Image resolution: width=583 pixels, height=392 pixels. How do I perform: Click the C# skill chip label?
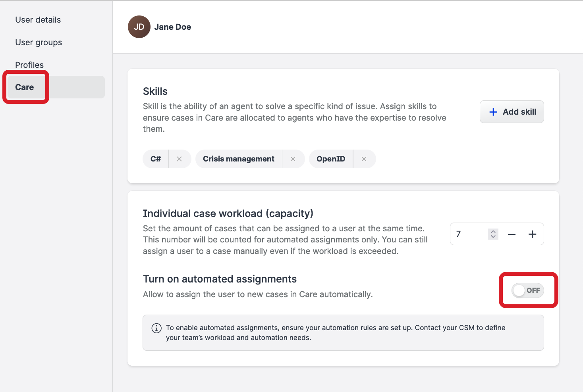pos(155,159)
